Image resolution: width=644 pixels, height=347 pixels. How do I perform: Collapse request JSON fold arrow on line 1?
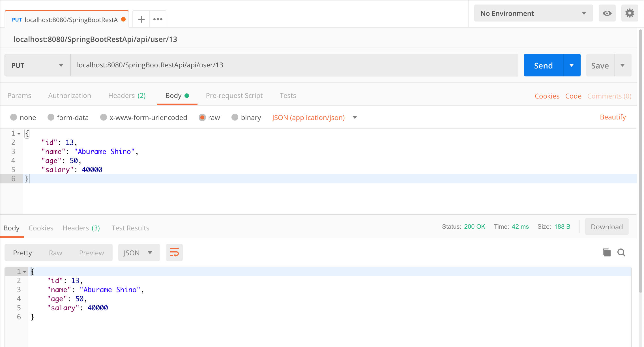(x=19, y=134)
